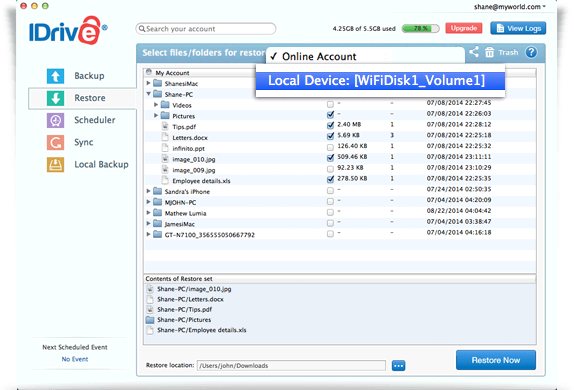The image size is (574, 390).
Task: Open the Scheduler label in sidebar
Action: (x=95, y=120)
